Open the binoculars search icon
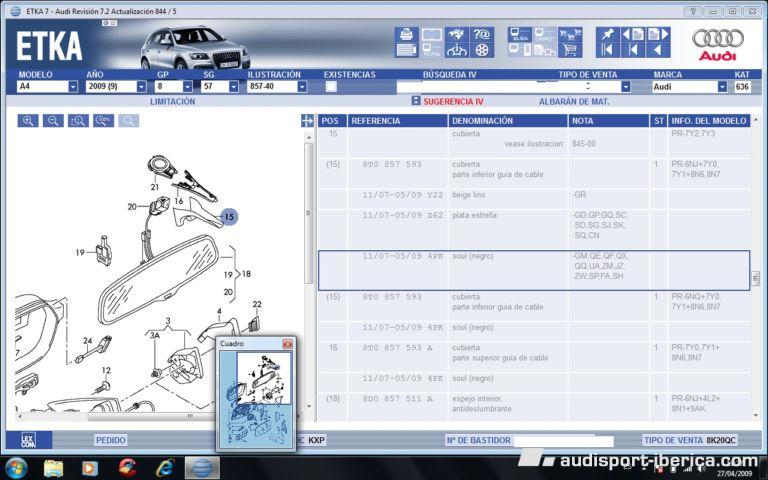The width and height of the screenshot is (768, 480). [456, 34]
